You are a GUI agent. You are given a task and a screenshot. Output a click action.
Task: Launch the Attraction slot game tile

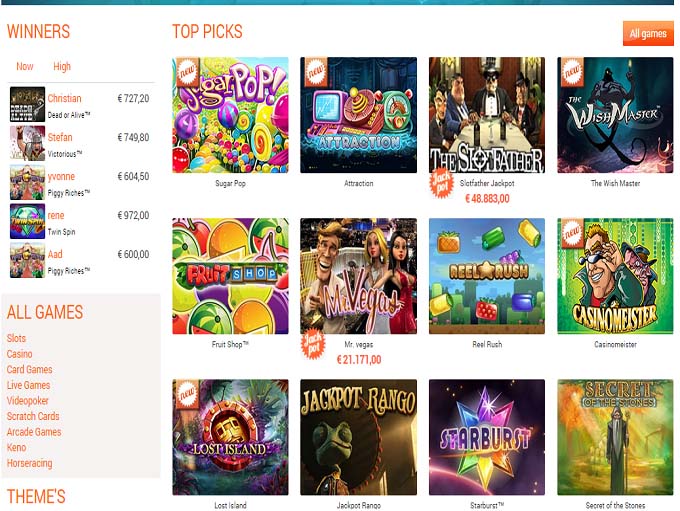point(359,115)
